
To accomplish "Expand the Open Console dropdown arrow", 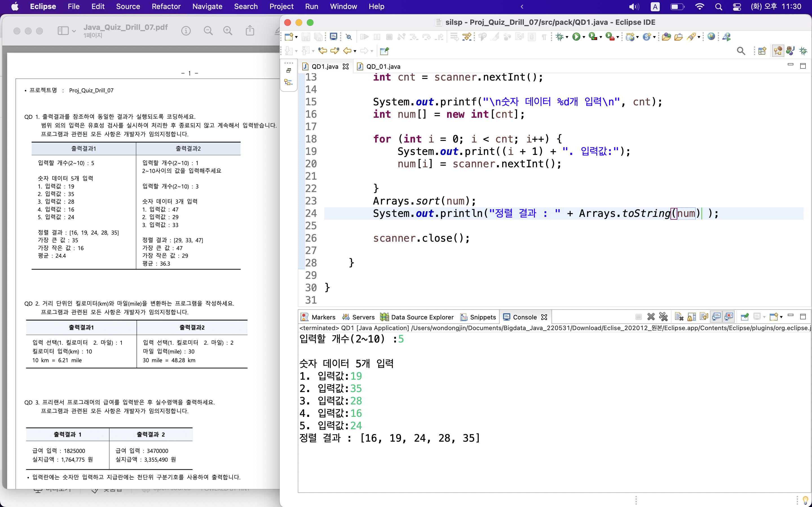I will (x=782, y=317).
